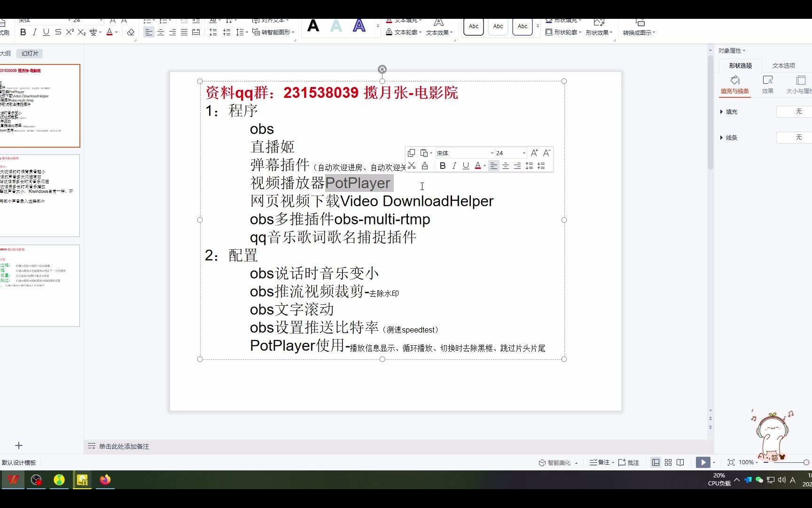This screenshot has width=812, height=508.
Task: Apply distributed alignment in the ribbon
Action: click(196, 32)
